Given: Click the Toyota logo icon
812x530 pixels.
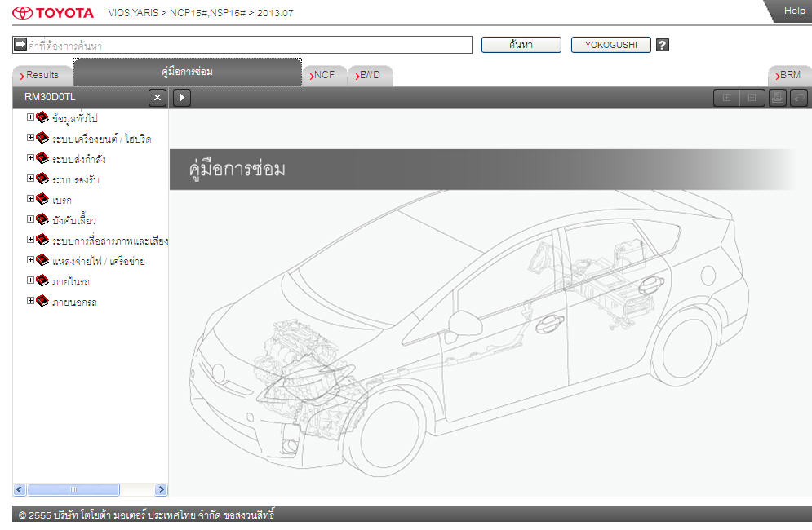Looking at the screenshot, I should 24,12.
